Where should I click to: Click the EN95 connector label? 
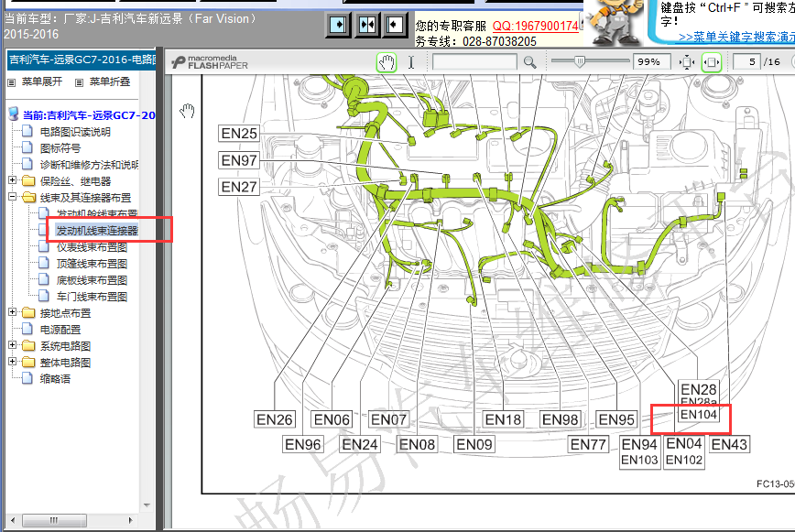616,419
